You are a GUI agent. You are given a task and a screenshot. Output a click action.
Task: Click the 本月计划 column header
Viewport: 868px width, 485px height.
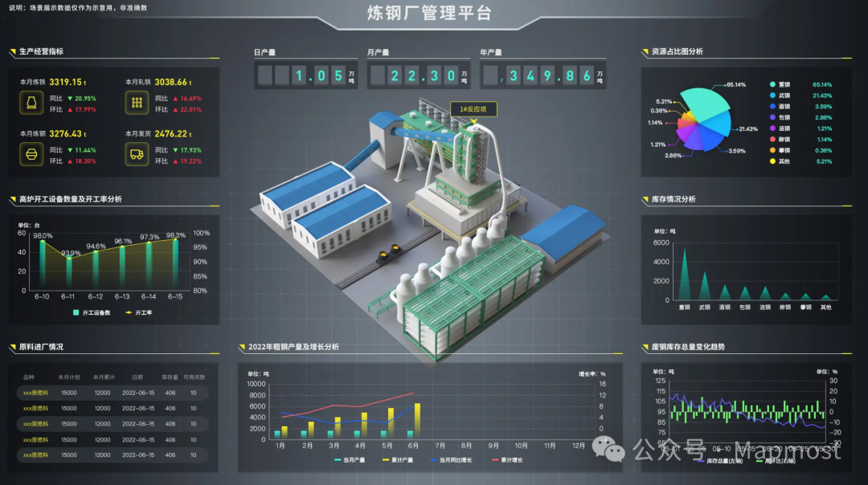point(69,377)
